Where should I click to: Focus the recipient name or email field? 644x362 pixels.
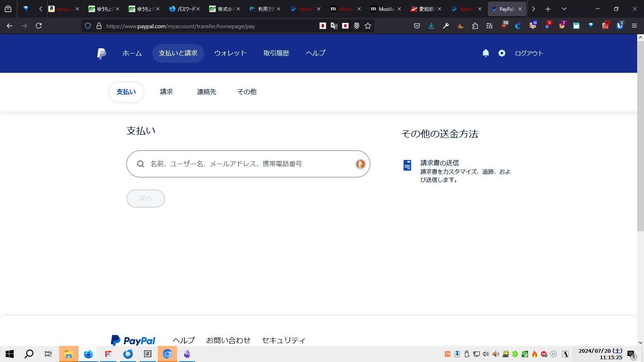pyautogui.click(x=248, y=164)
